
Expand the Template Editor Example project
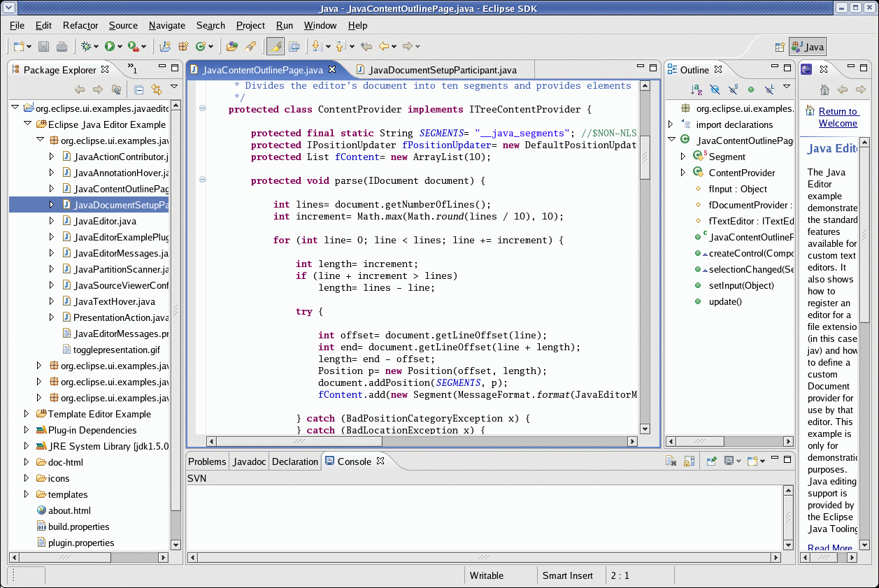(x=27, y=414)
